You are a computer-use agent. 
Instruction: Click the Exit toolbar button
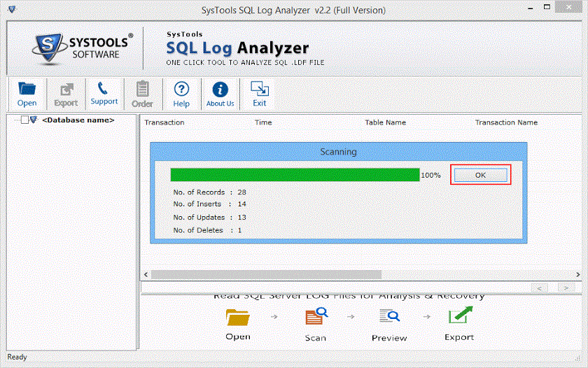point(260,94)
